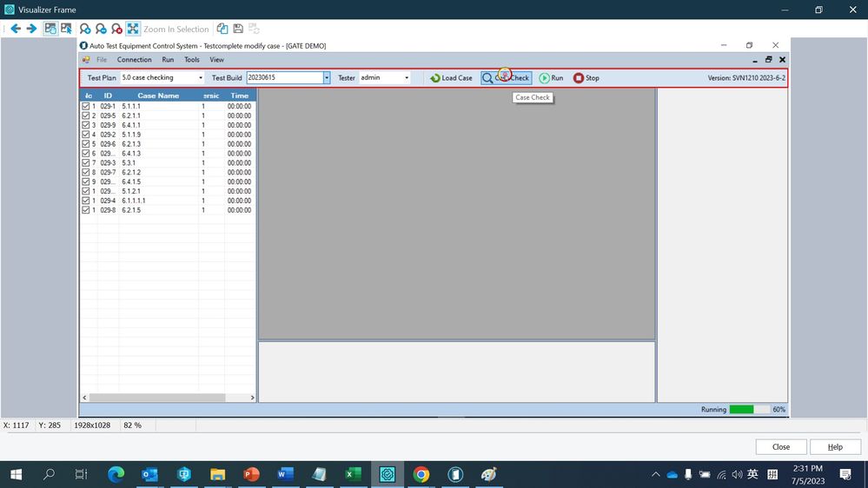Toggle the checkbox for case 6.4.1.3
This screenshot has height=488, width=868.
(86, 154)
